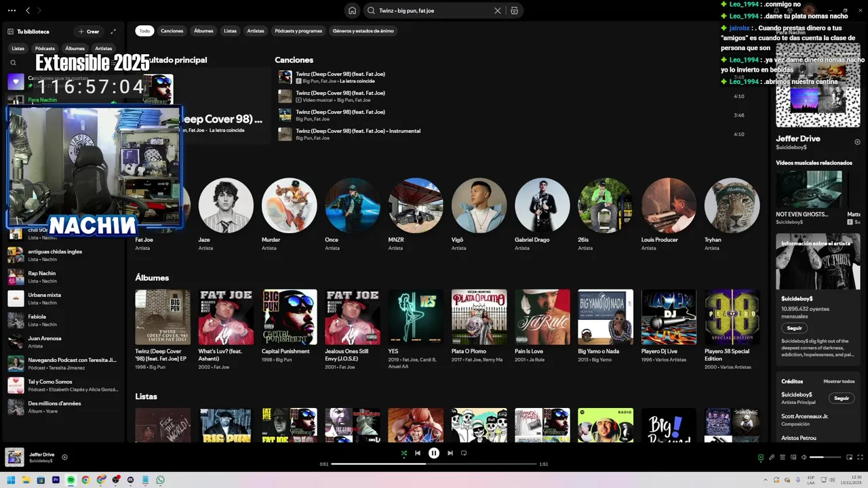
Task: Open Urbana mixta playlist in library
Action: (x=64, y=298)
